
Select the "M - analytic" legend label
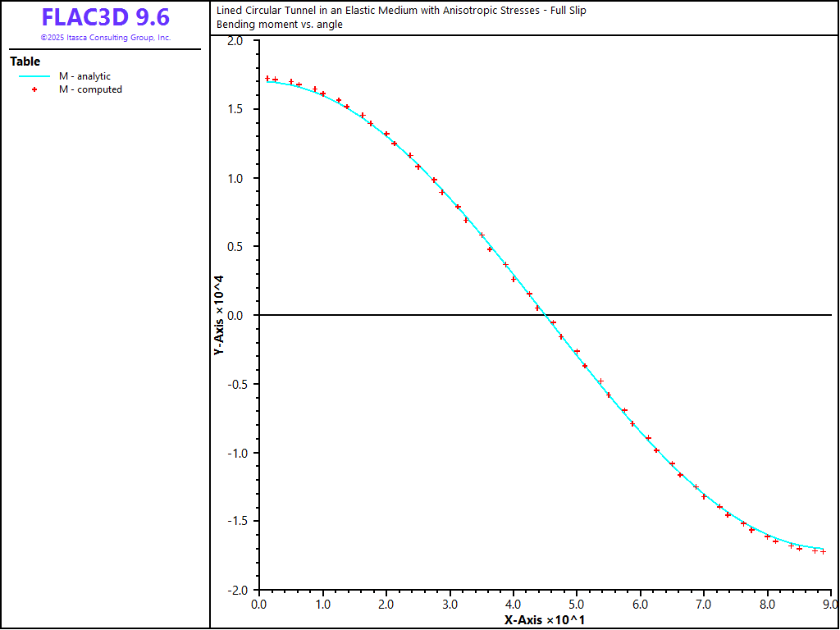pos(84,76)
